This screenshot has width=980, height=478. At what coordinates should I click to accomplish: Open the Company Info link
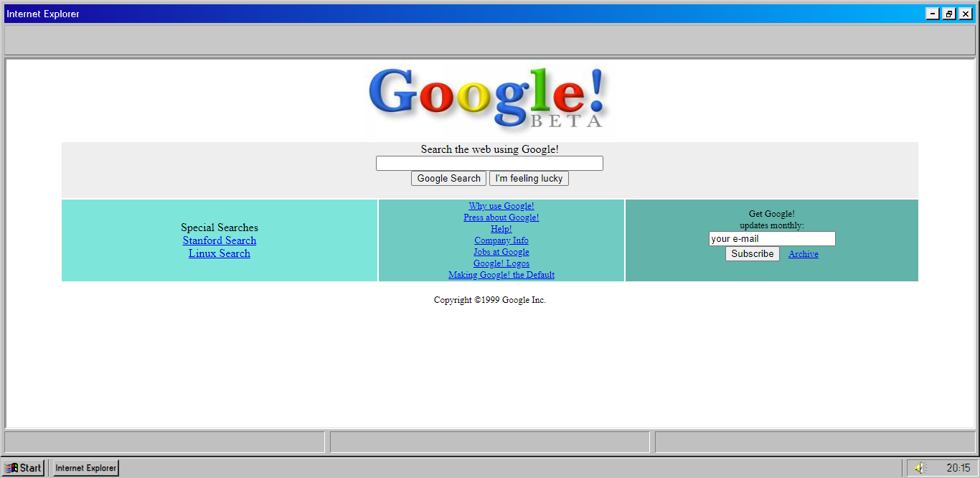point(501,240)
